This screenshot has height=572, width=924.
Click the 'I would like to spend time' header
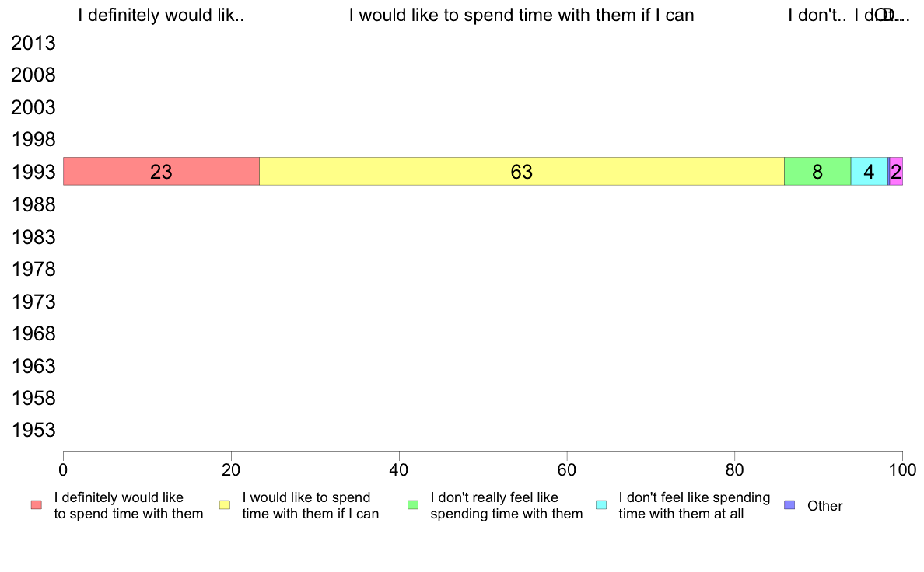point(522,16)
